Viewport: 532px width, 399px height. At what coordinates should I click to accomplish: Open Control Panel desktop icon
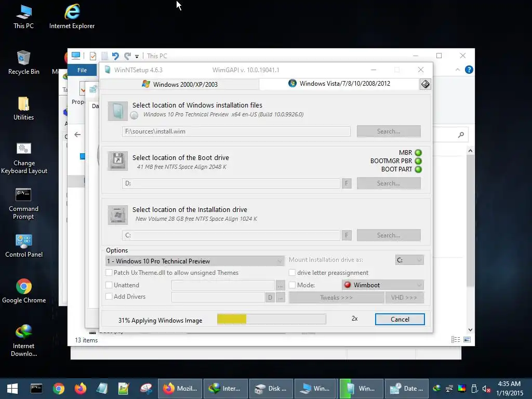point(24,246)
